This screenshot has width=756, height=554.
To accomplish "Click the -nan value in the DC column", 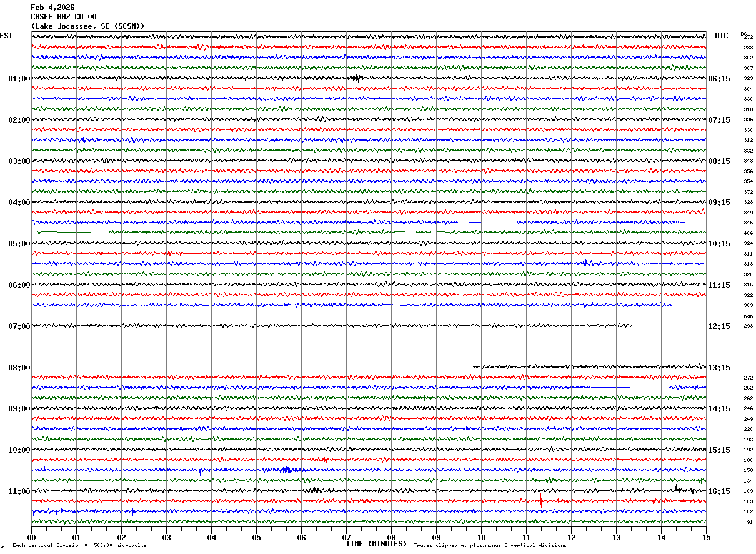I will (x=747, y=316).
